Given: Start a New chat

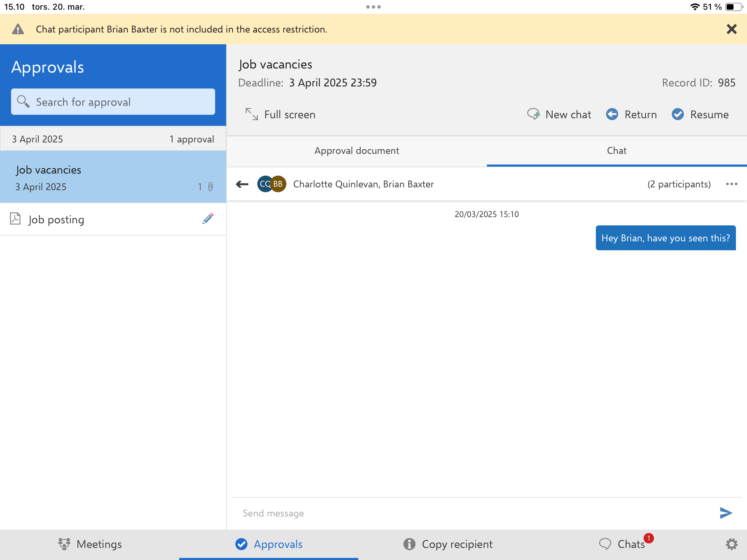Looking at the screenshot, I should click(559, 114).
